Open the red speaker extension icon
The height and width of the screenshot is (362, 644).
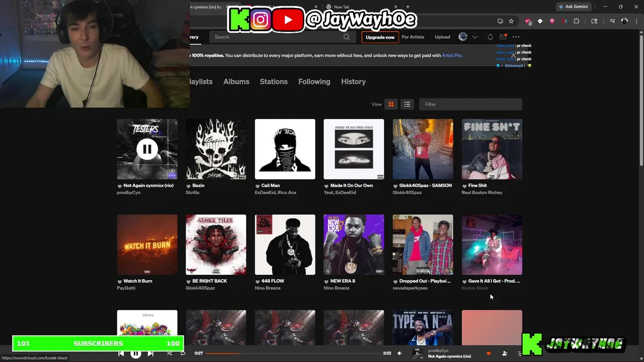564,21
